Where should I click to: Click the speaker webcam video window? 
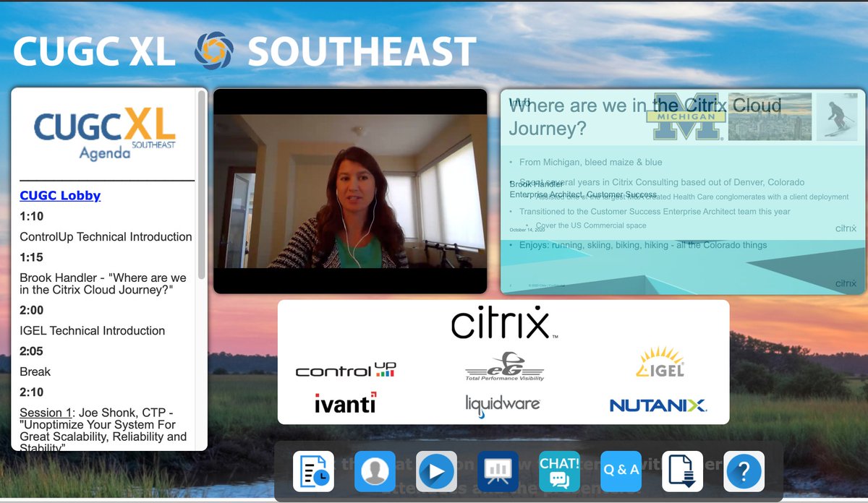tap(350, 191)
